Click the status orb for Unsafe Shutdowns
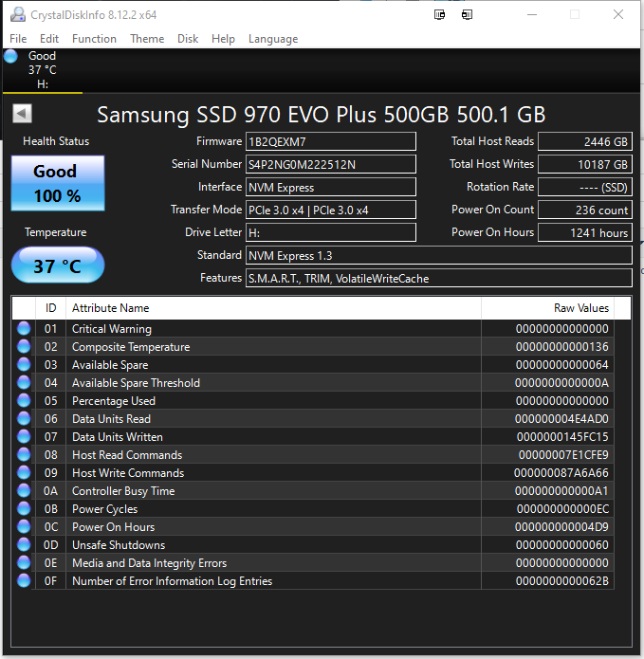The image size is (644, 659). (x=24, y=545)
